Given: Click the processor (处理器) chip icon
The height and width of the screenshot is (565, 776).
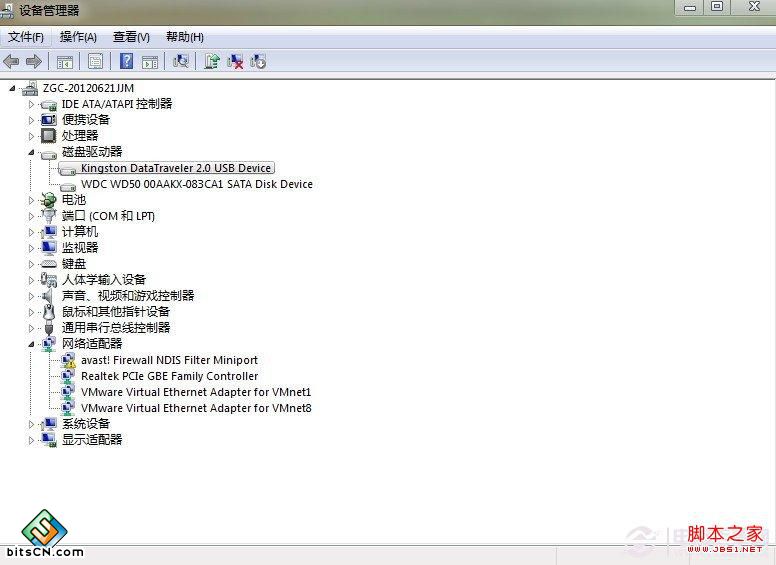Looking at the screenshot, I should pos(48,135).
